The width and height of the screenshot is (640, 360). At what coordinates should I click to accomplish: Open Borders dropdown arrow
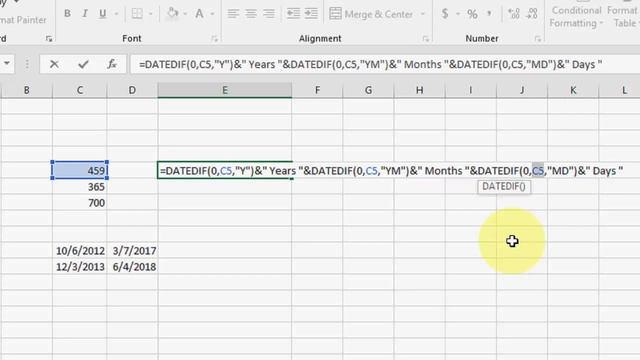(x=150, y=14)
